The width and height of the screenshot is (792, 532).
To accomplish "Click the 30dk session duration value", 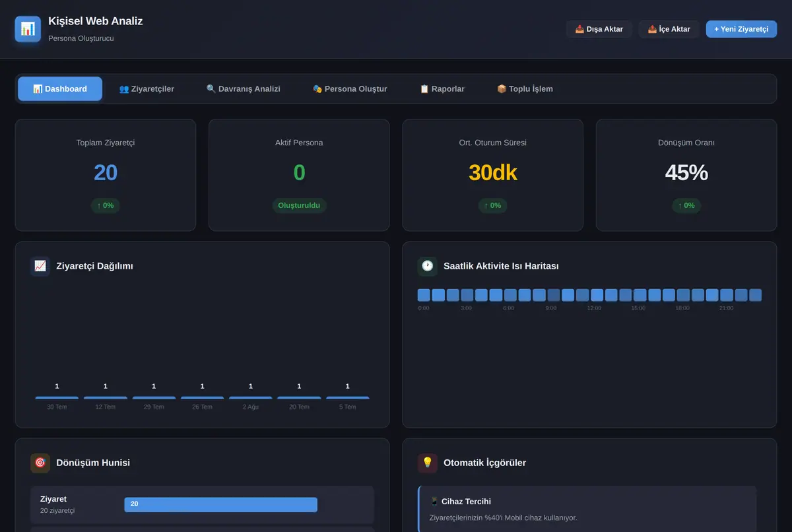I will click(493, 173).
